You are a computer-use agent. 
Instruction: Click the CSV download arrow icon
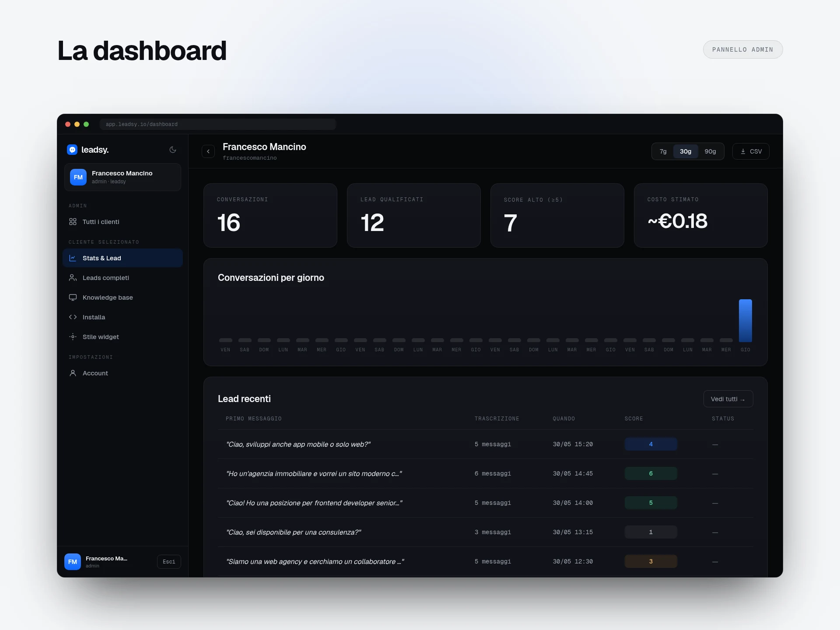[743, 151]
